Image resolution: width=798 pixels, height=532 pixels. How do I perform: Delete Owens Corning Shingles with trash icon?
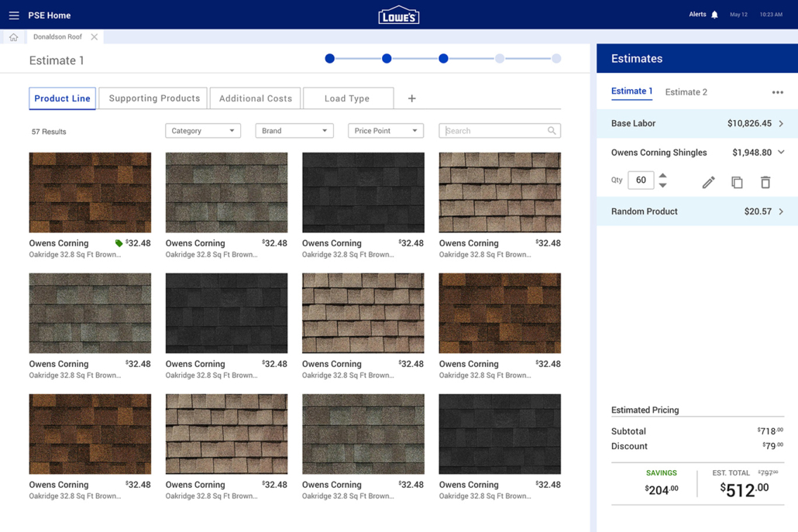pos(765,182)
